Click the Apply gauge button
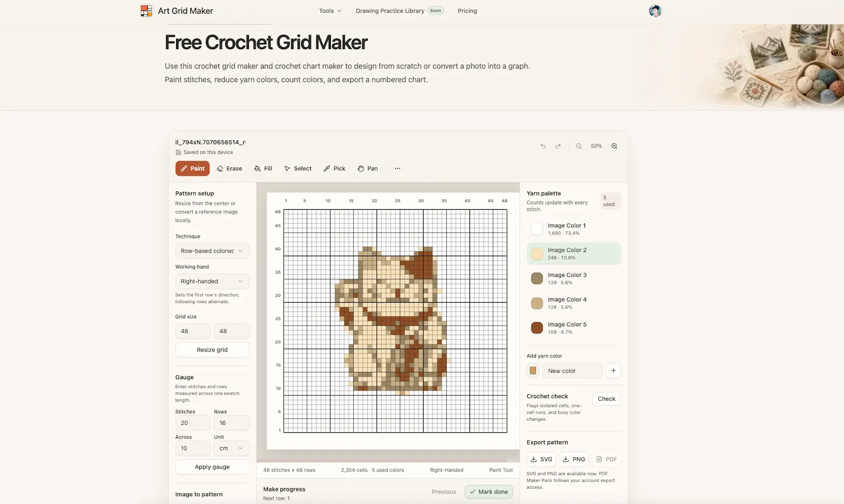Viewport: 844px width, 504px height. pyautogui.click(x=212, y=467)
